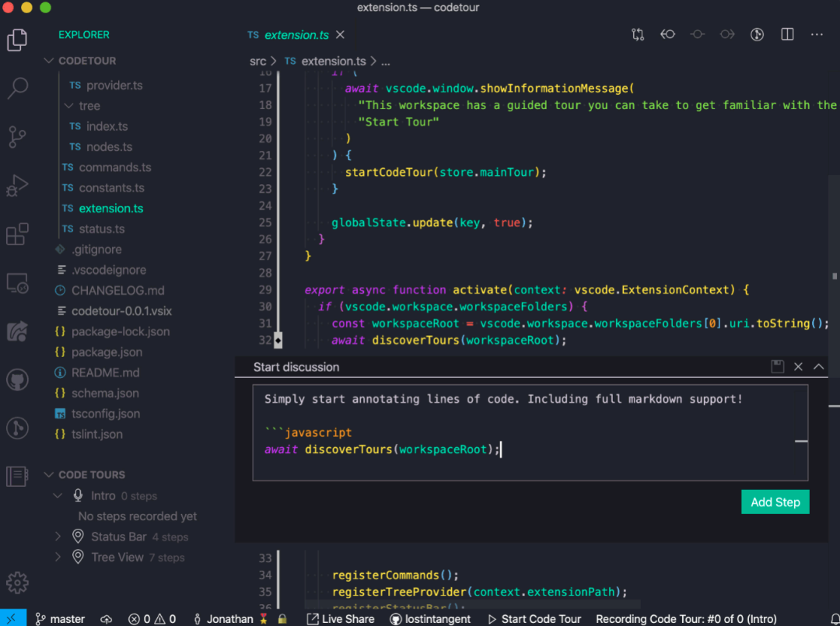Open CHANGELOG.md
The height and width of the screenshot is (626, 840).
click(x=118, y=290)
